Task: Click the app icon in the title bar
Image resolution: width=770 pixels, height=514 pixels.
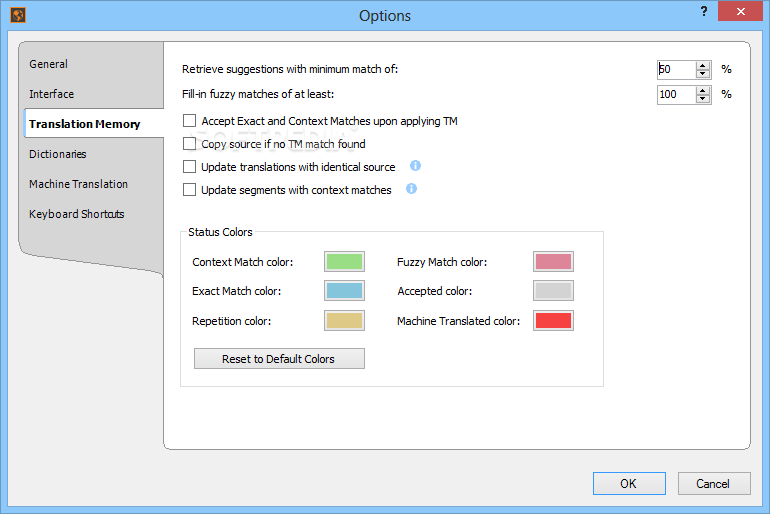Action: coord(17,15)
